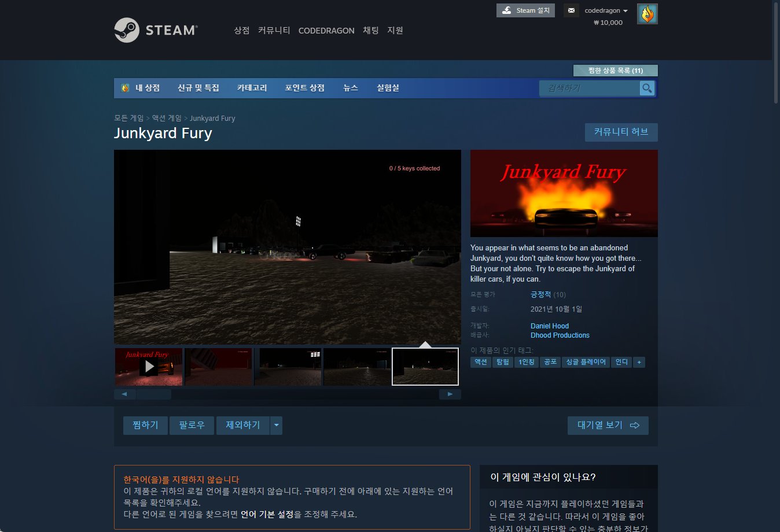The height and width of the screenshot is (532, 780).
Task: Open publisher Dhood Productions link
Action: (560, 335)
